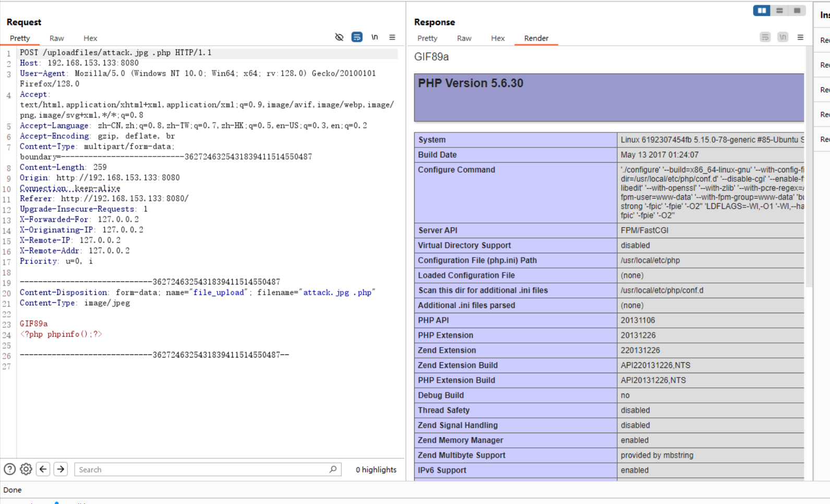Image resolution: width=830 pixels, height=504 pixels.
Task: Toggle show newline \n icon in Request panel
Action: (x=375, y=37)
